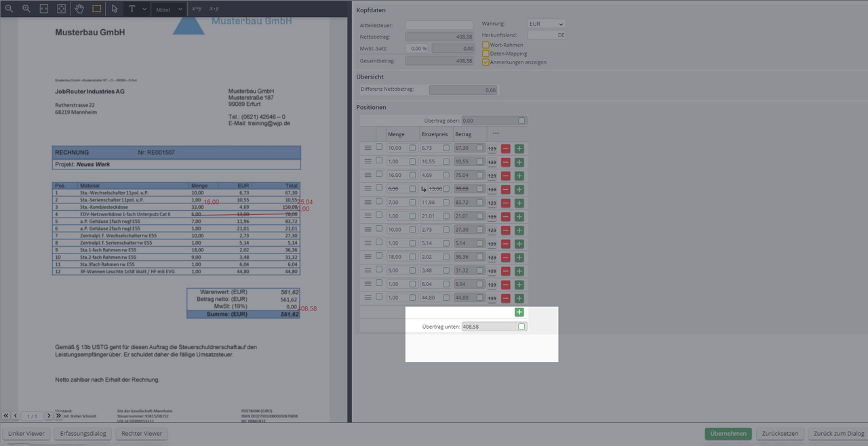Uncheck Anmerkungen anzeigen
Viewport: 868px width, 446px height.
[x=486, y=62]
